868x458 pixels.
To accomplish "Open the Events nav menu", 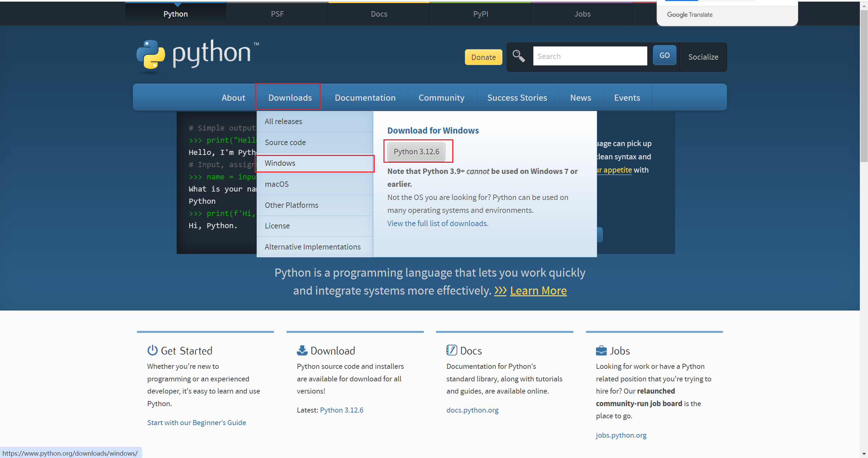I will tap(627, 98).
